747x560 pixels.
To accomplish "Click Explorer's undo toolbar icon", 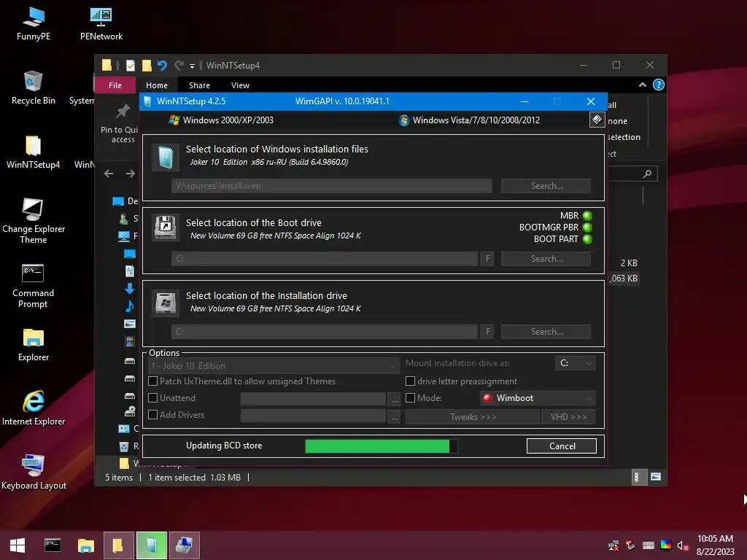I will point(162,65).
